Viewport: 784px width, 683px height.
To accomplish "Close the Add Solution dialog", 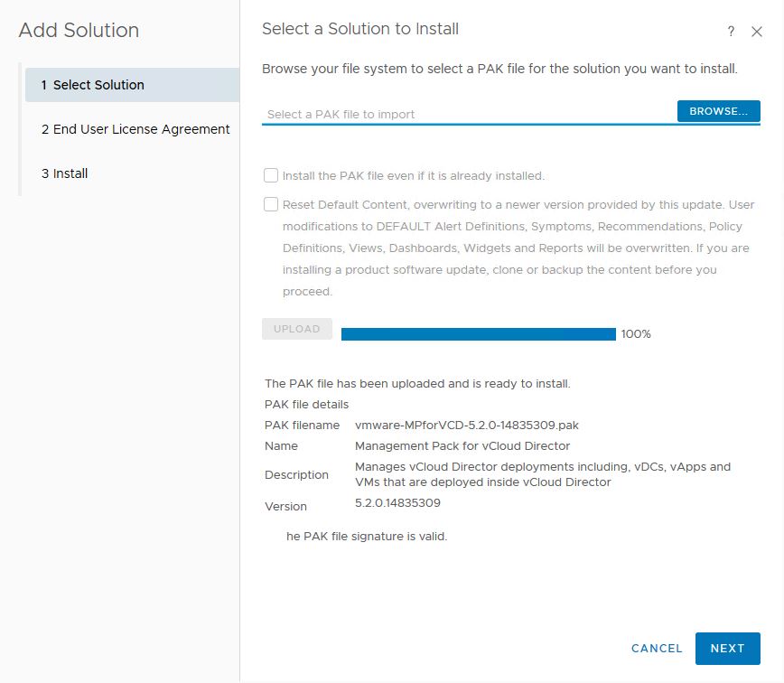I will point(757,32).
